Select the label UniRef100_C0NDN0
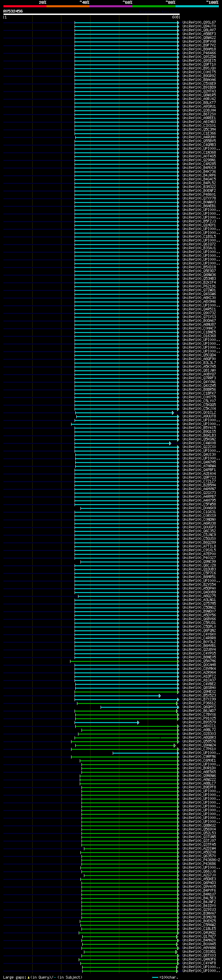The height and width of the screenshot is (980, 222). (x=199, y=519)
